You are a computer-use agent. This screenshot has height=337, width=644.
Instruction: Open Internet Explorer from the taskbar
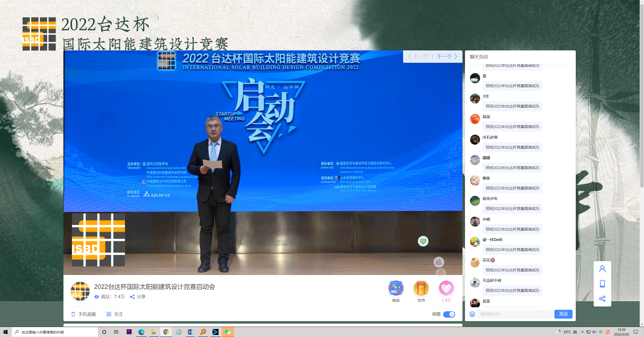pyautogui.click(x=178, y=332)
